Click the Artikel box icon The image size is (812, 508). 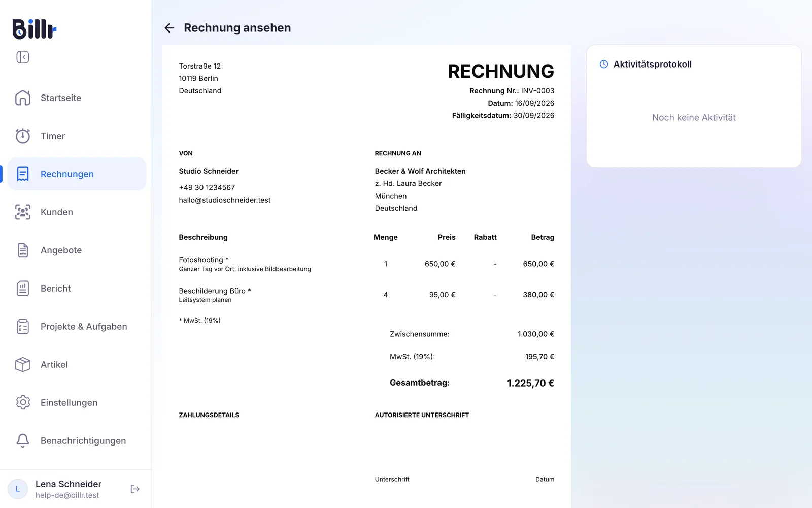click(23, 365)
